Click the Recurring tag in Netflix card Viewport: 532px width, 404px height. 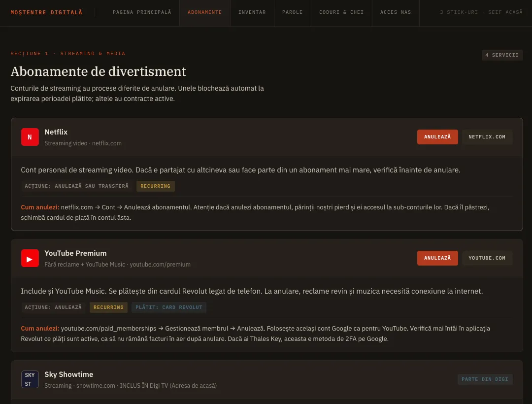pos(155,186)
